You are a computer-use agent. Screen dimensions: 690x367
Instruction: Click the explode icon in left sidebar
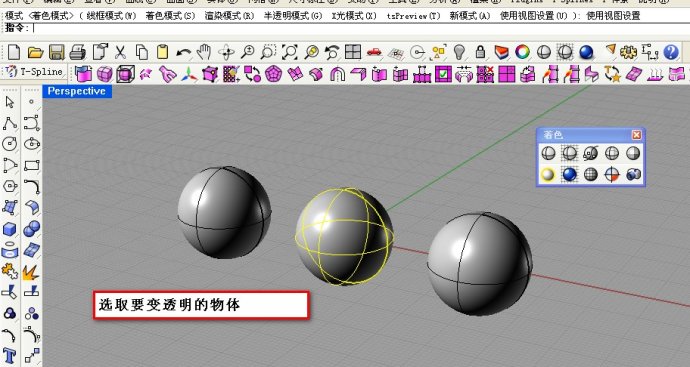click(31, 272)
